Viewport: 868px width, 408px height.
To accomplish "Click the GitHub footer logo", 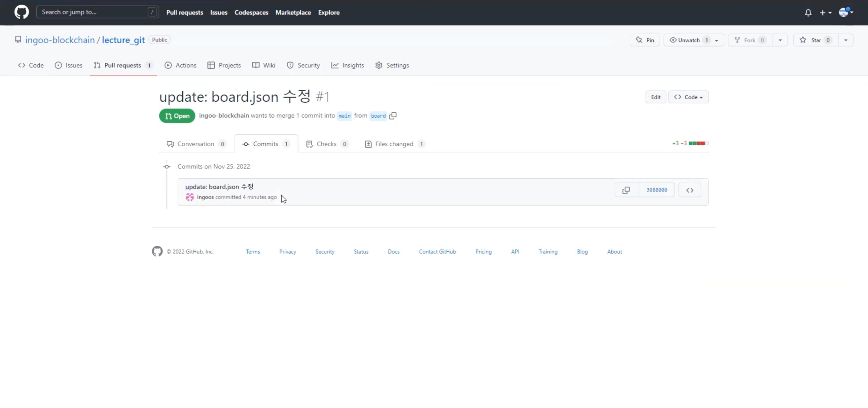I will 157,251.
